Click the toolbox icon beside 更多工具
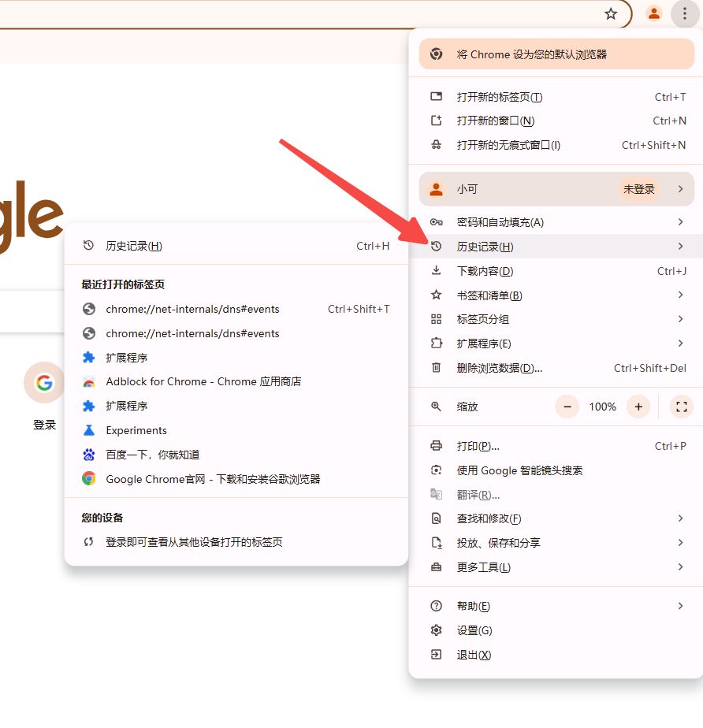 click(436, 567)
